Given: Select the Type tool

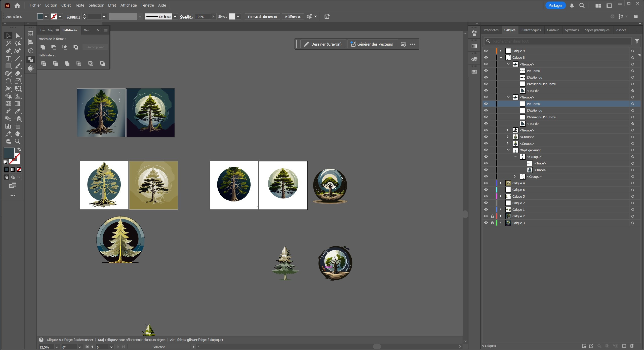Looking at the screenshot, I should click(8, 58).
